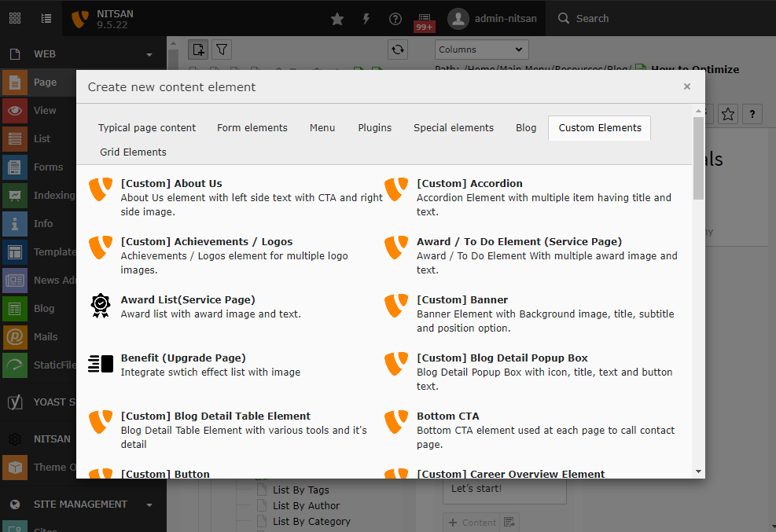Click the question mark help button behind dialog
Image resolution: width=776 pixels, height=532 pixels.
coord(752,114)
